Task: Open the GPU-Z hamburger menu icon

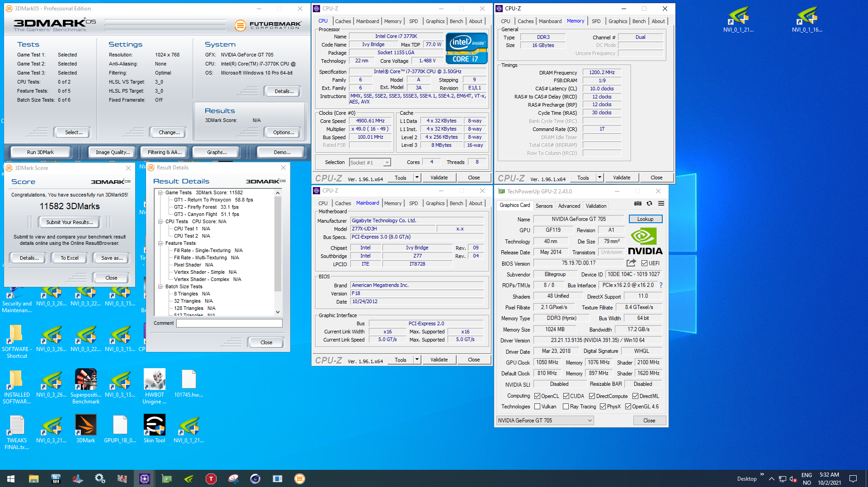Action: pos(661,204)
